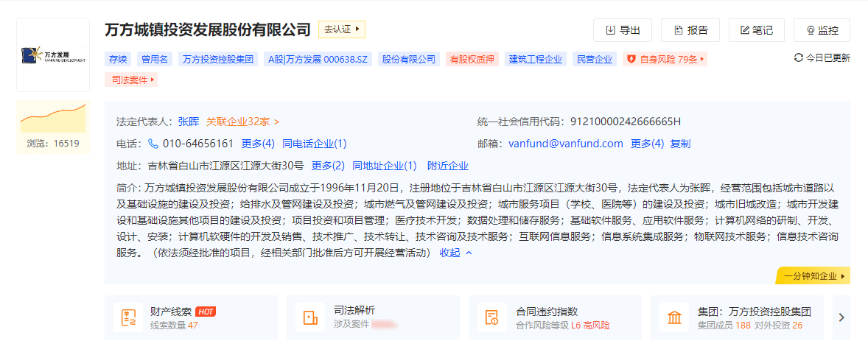
Task: Click the 去认证 verification dropdown button
Action: (x=342, y=29)
